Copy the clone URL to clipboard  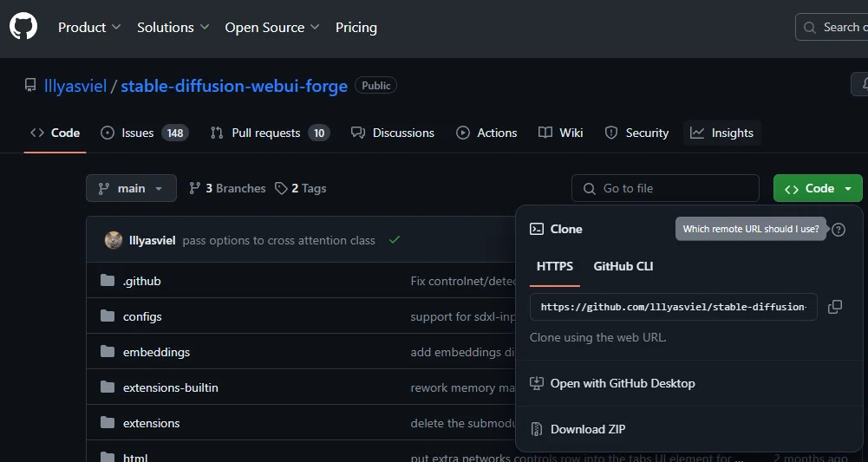pos(835,307)
